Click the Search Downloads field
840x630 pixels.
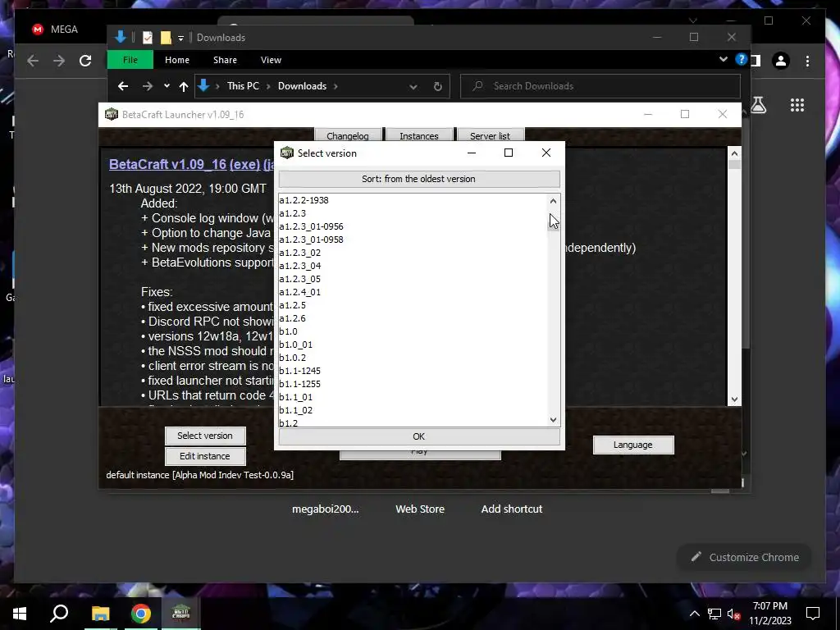point(600,86)
